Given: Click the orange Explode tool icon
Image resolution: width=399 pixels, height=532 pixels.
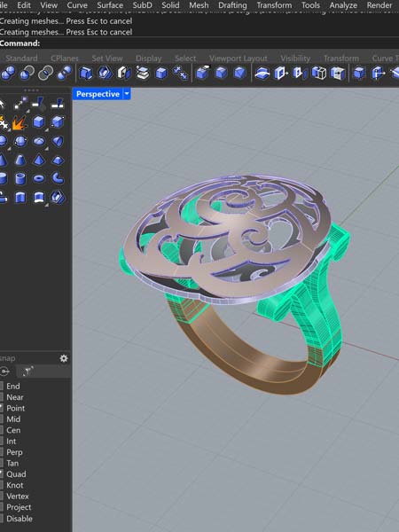Looking at the screenshot, I should [19, 123].
